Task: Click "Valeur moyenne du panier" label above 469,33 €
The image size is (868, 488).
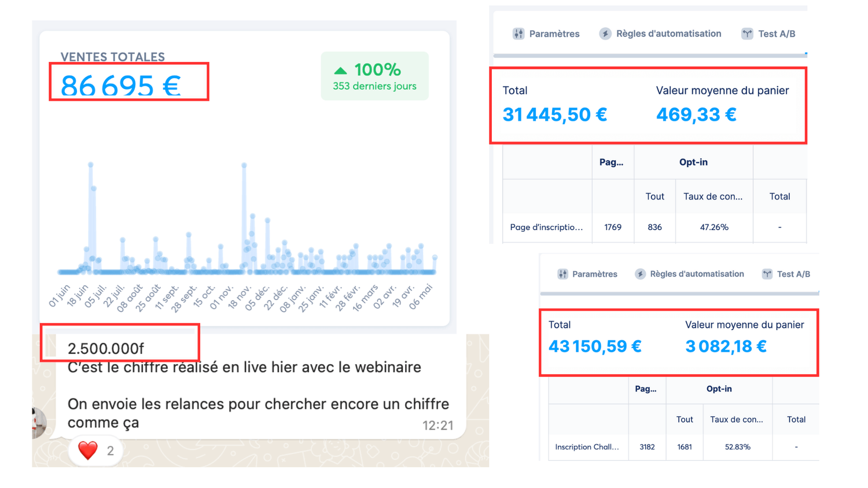Action: click(722, 90)
